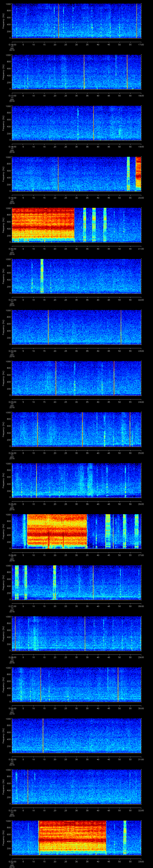Click the '23:00' end time label
Image resolution: width=153 pixels, height=868 pixels.
(x=141, y=351)
